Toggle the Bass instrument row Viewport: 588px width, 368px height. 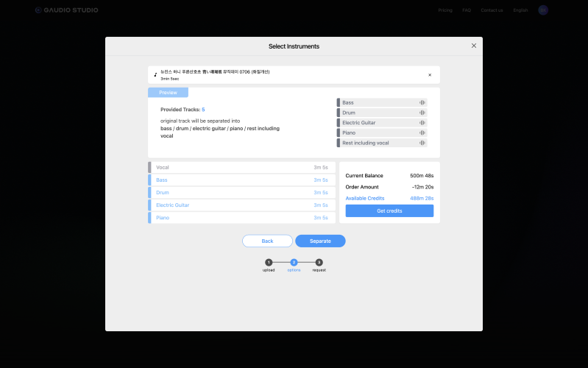click(242, 180)
